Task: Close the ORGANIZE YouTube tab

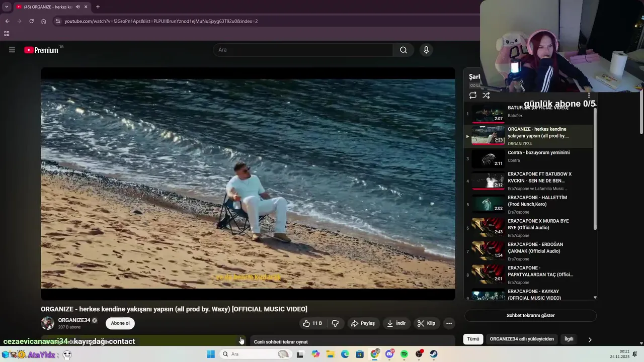Action: coord(86,7)
